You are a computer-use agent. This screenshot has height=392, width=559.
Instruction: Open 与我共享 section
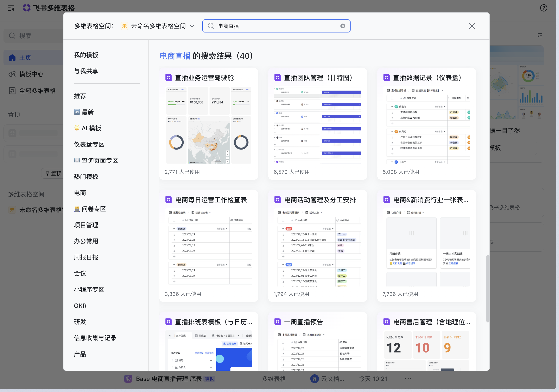click(x=86, y=71)
